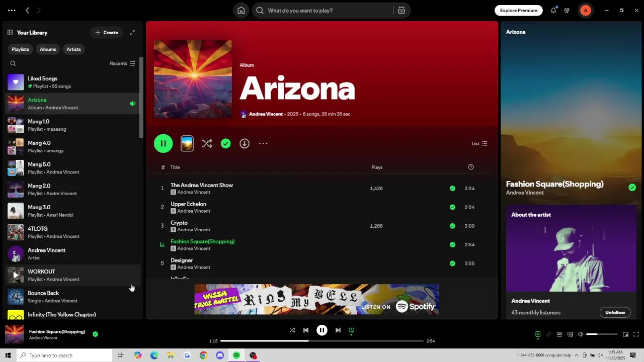Open Arizona album cover art

pos(193,79)
